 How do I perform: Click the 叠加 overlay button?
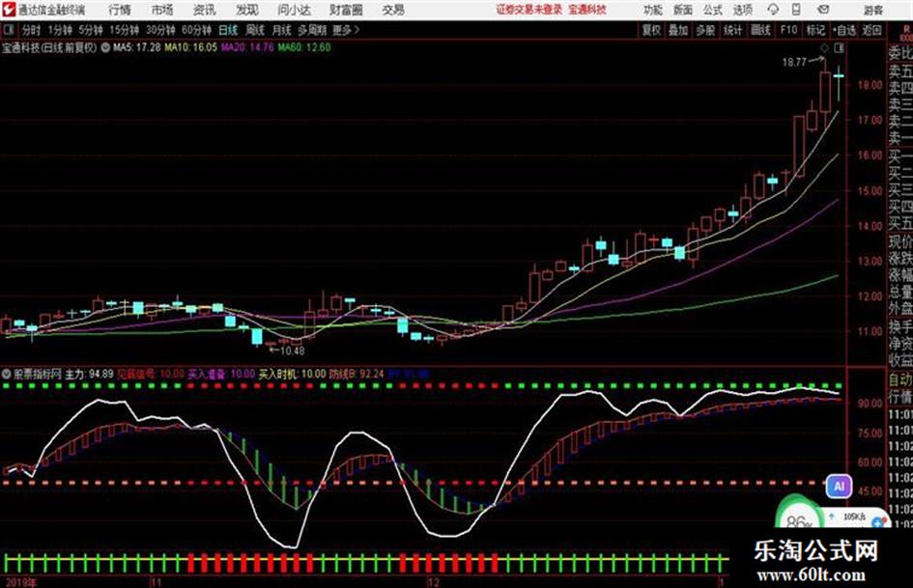678,30
